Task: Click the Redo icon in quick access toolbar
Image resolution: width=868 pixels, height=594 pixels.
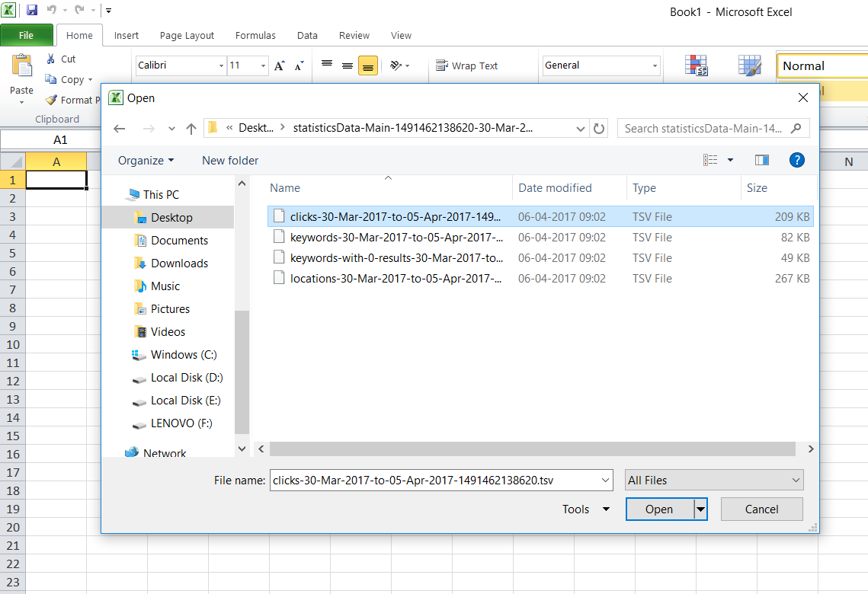Action: click(80, 10)
